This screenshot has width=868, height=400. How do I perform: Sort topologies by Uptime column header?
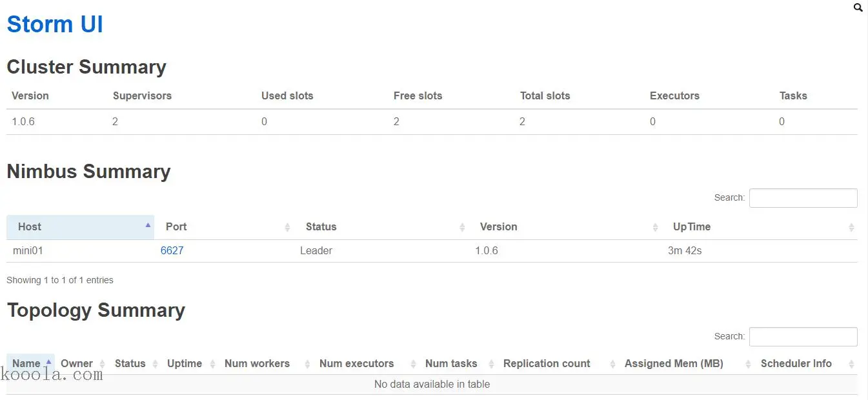185,364
